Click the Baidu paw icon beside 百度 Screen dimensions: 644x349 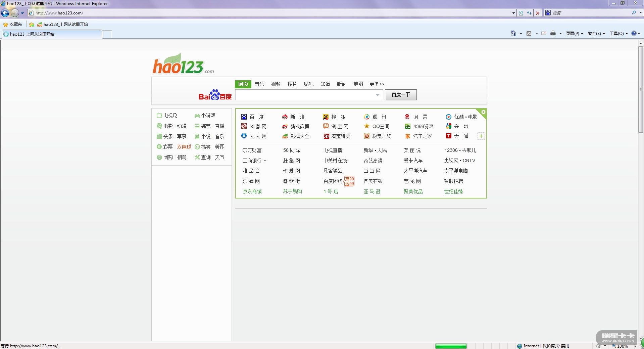point(244,117)
